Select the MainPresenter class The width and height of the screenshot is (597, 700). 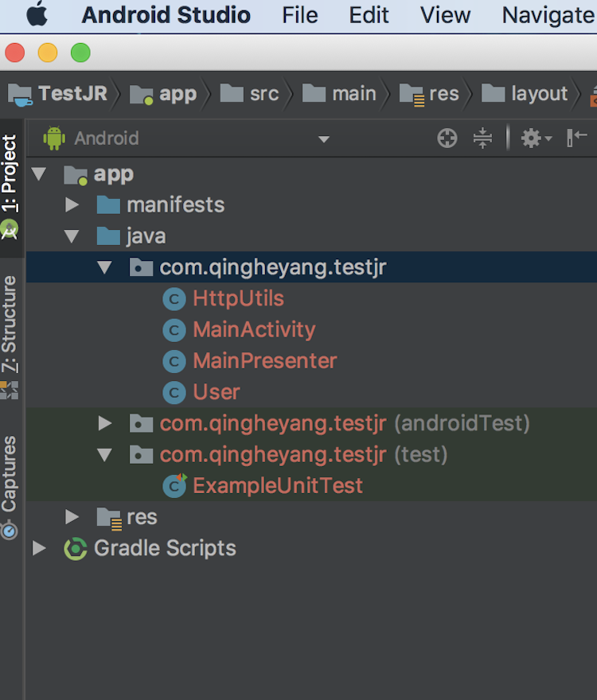point(264,360)
